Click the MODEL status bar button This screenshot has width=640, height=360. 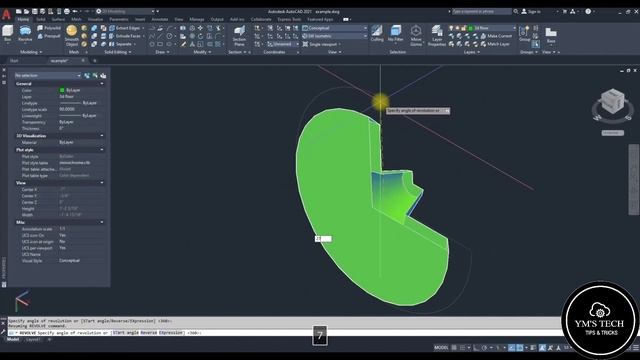(441, 348)
